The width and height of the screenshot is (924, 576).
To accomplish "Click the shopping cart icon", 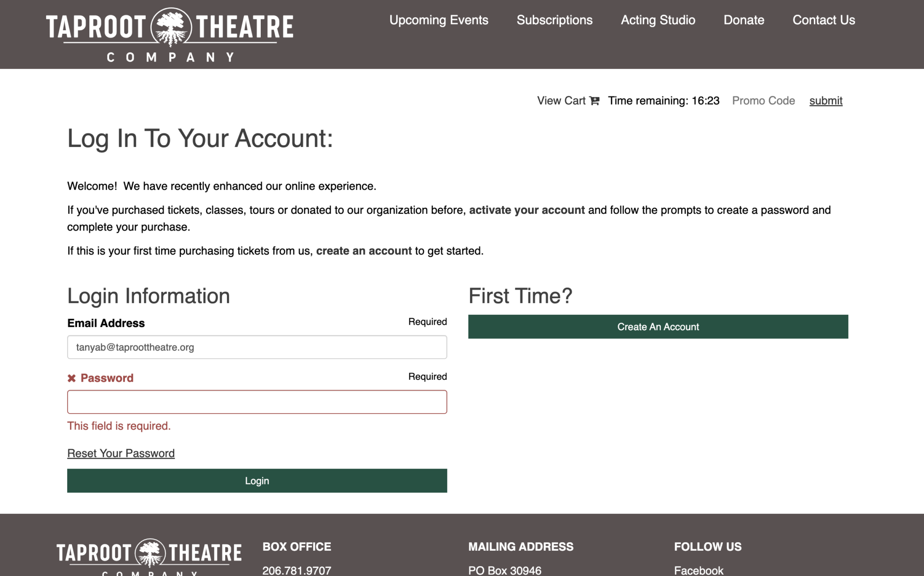I will (594, 101).
